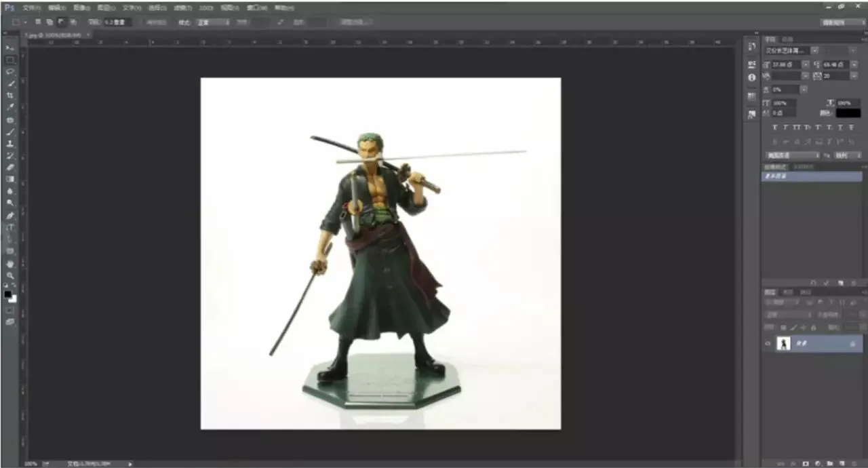Open the 文件 (File) menu

point(31,7)
